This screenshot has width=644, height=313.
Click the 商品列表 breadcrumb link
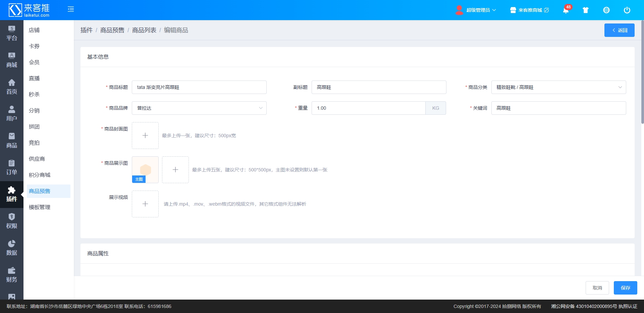[144, 30]
